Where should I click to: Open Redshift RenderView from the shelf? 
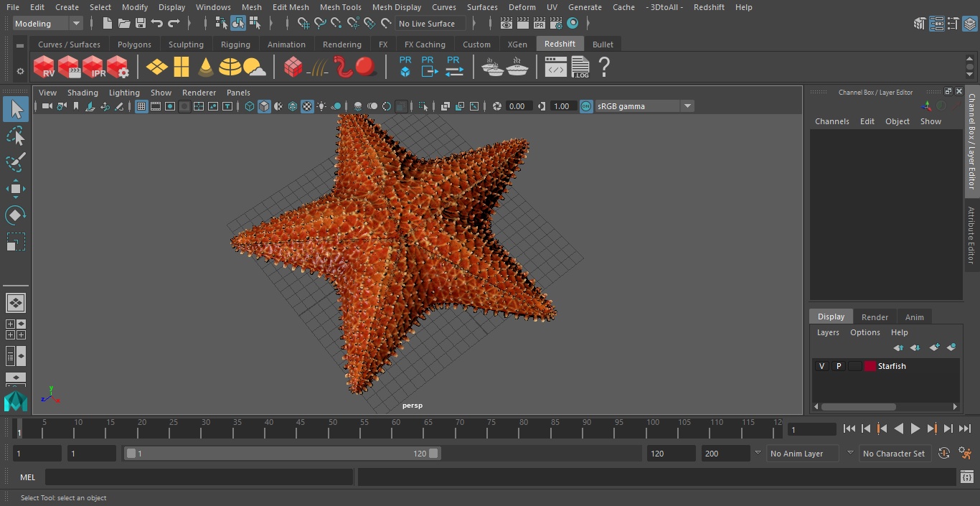[x=44, y=67]
